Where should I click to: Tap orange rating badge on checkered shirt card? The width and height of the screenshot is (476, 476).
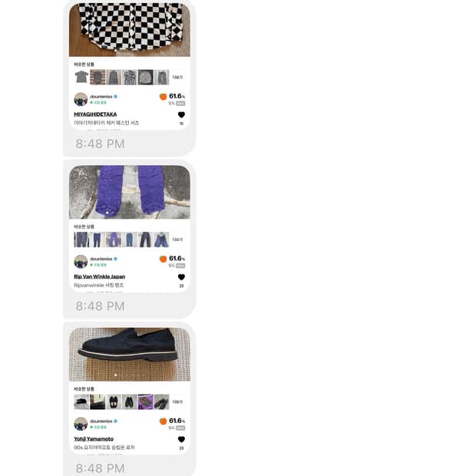coord(163,97)
